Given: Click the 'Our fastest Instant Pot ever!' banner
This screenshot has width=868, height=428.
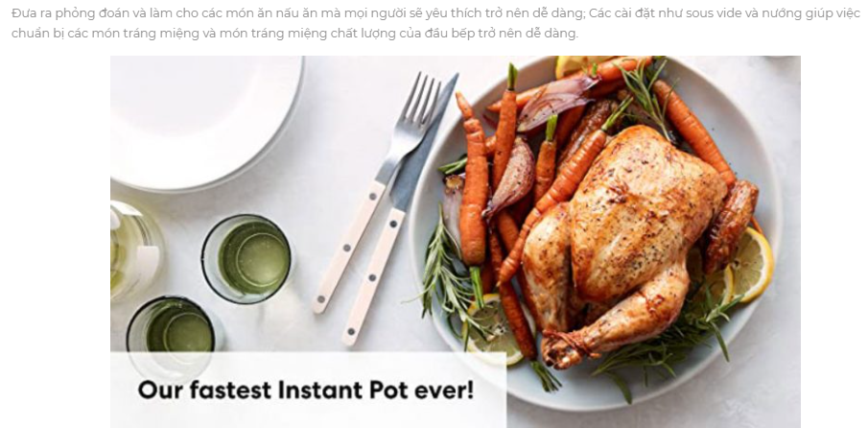Looking at the screenshot, I should pyautogui.click(x=308, y=390).
